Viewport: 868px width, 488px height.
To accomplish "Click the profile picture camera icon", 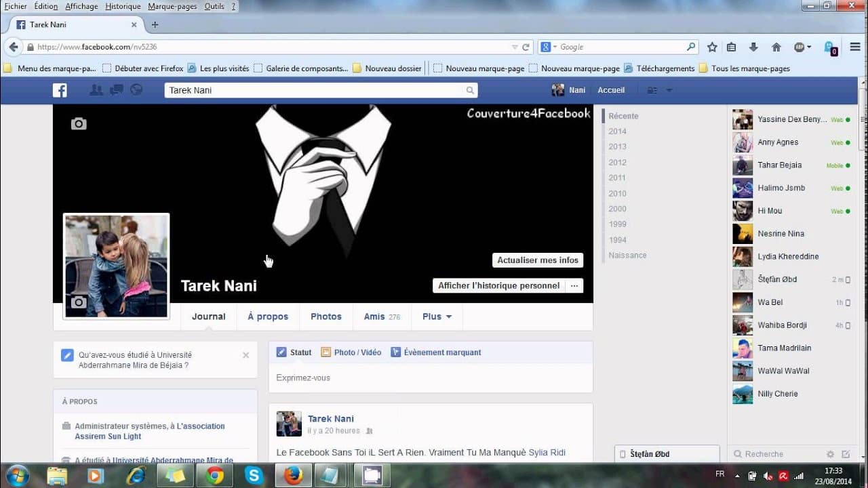I will (79, 302).
